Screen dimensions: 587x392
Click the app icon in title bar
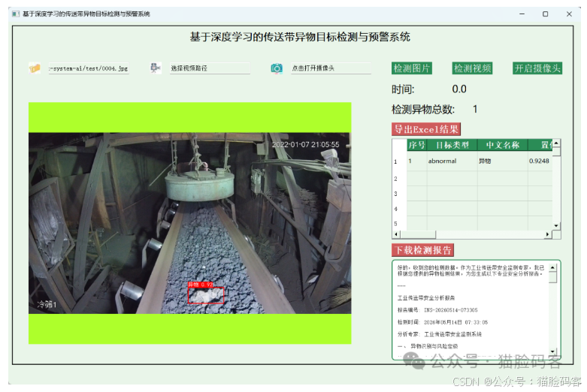(15, 14)
